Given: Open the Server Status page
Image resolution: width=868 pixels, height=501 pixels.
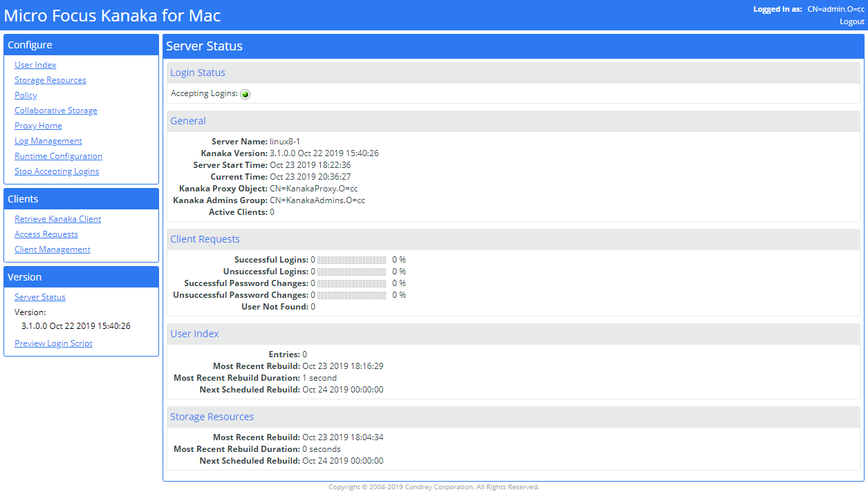Looking at the screenshot, I should coord(39,296).
